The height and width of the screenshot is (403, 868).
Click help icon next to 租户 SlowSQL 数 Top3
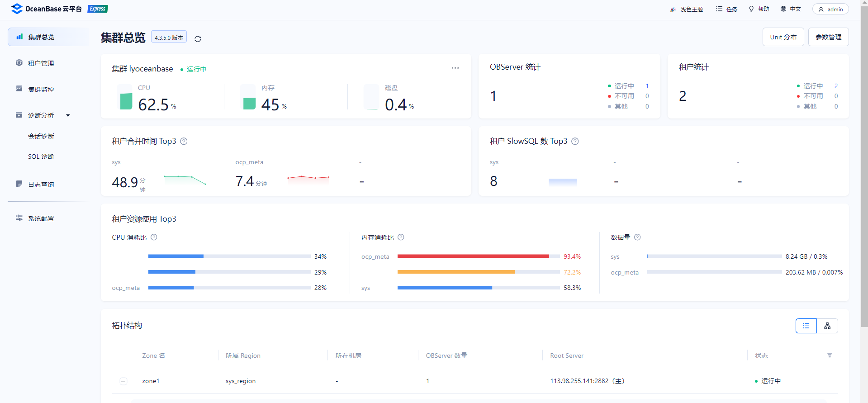coord(575,141)
